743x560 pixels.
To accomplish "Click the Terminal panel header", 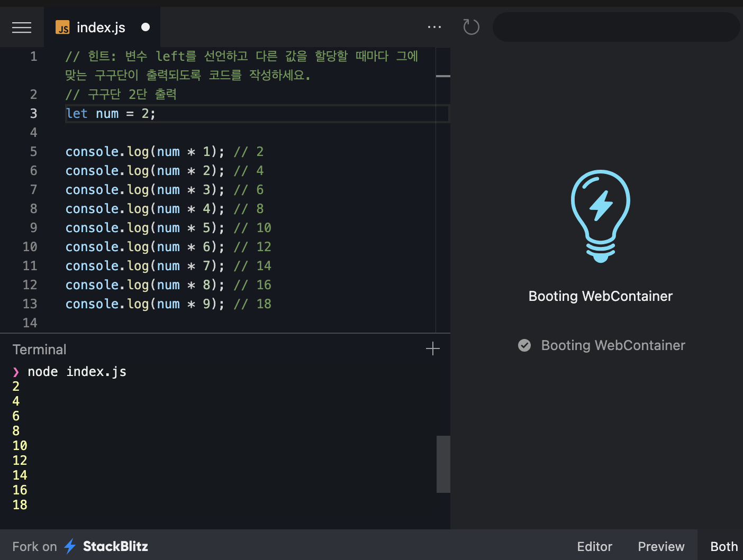I will (40, 350).
